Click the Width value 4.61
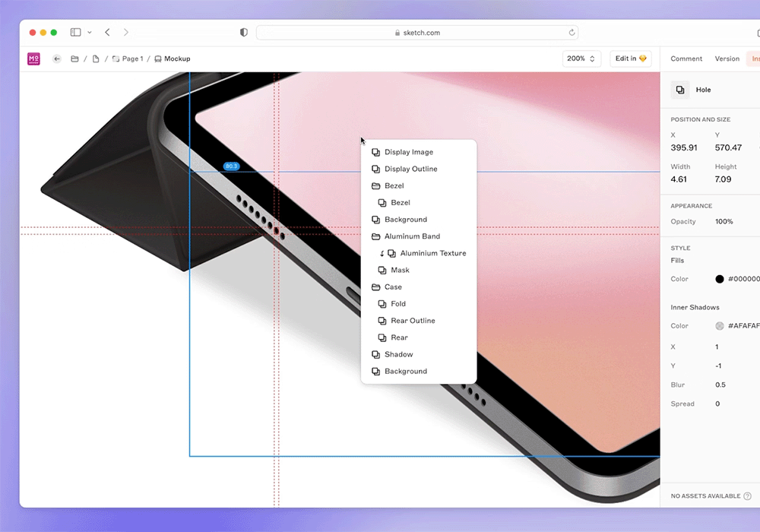Viewport: 760px width, 532px height. [679, 179]
